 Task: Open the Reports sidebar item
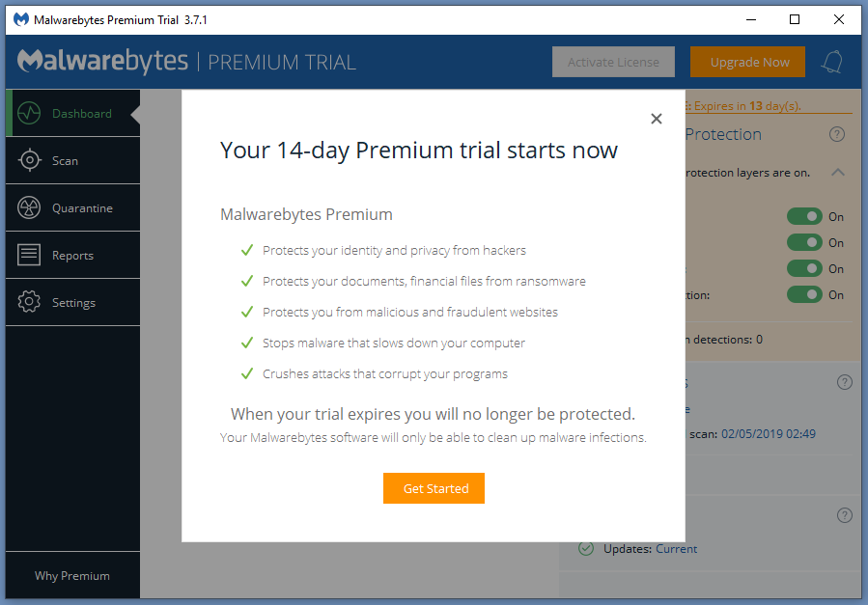click(72, 256)
